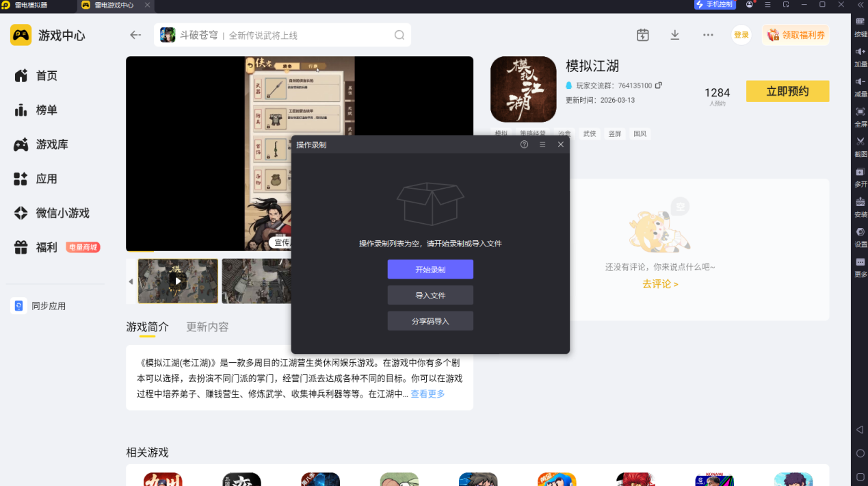Click 多开 multi-instance in right toolbar
The width and height of the screenshot is (868, 486).
[x=860, y=177]
